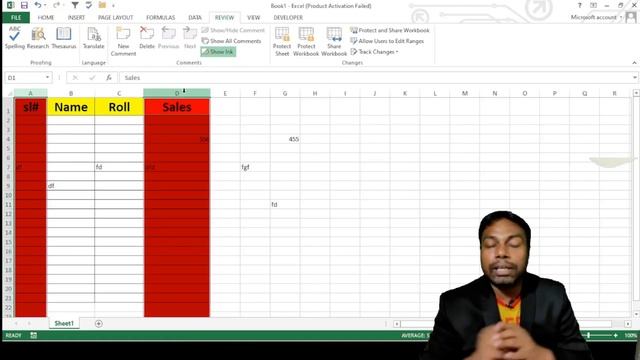This screenshot has height=360, width=640.
Task: Open the Thesaurus tool
Action: point(64,38)
